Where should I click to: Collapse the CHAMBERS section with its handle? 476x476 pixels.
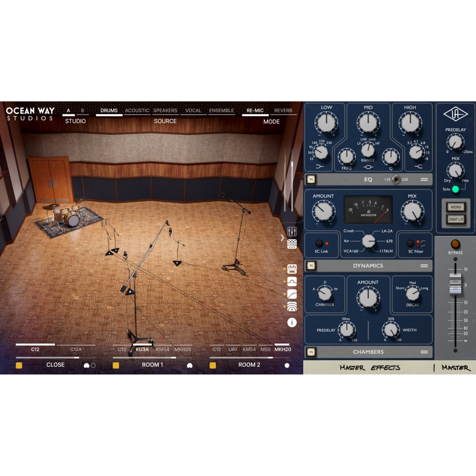425,352
